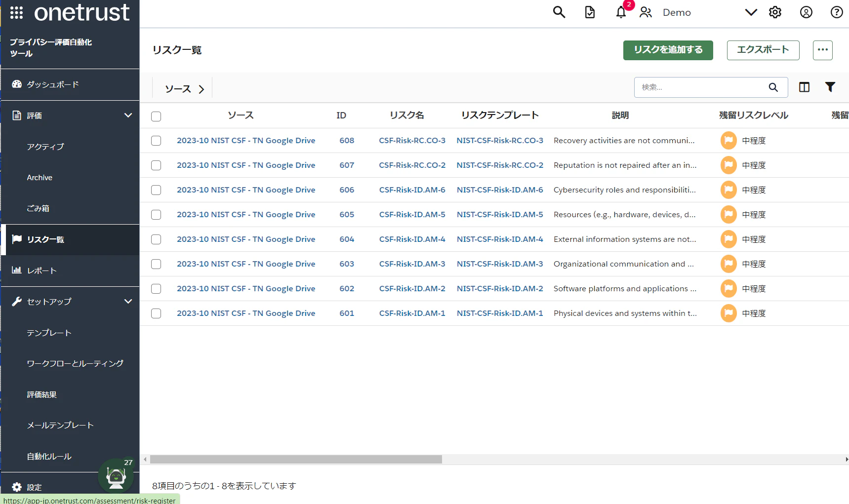849x504 pixels.
Task: Click the risk level flag icon for ID 607
Action: pos(728,165)
